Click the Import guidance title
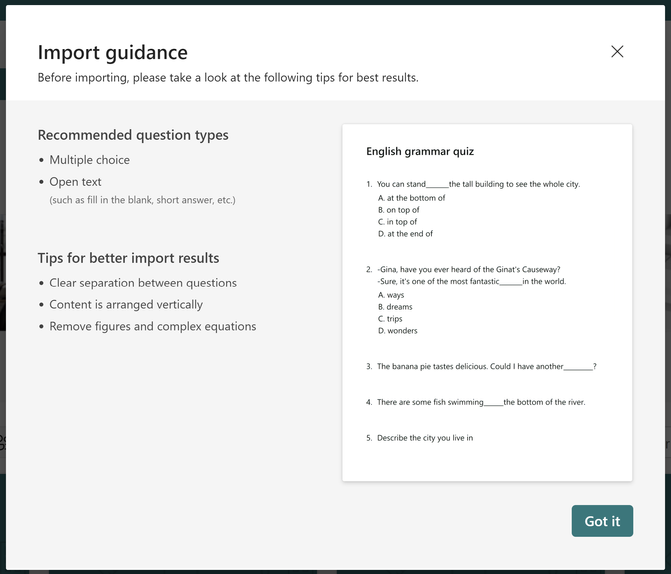 point(112,53)
